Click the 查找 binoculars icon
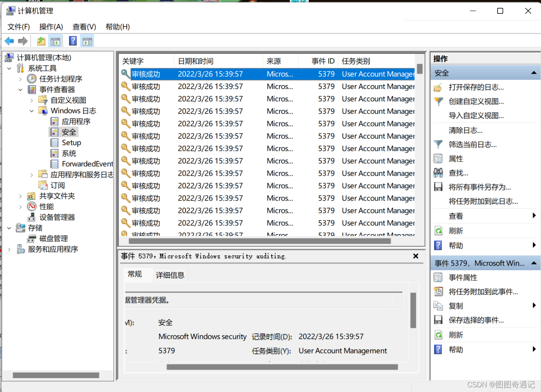Screen dimensions: 541x392 coord(438,173)
